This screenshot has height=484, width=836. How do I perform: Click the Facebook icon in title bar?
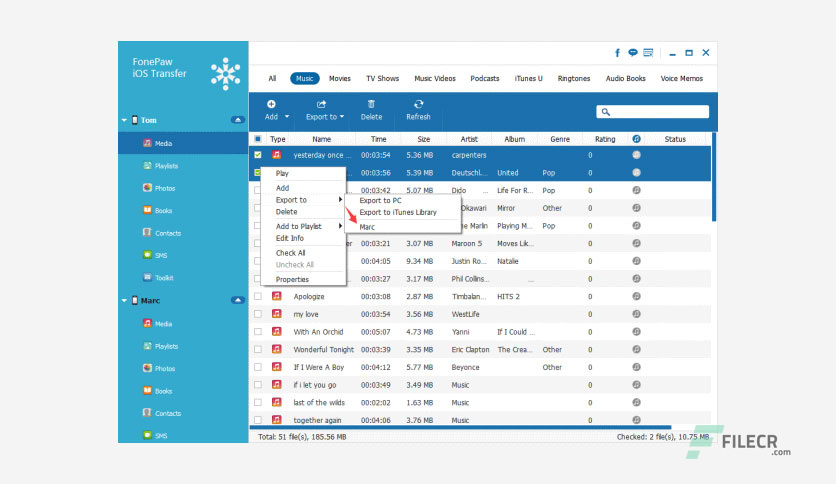617,53
